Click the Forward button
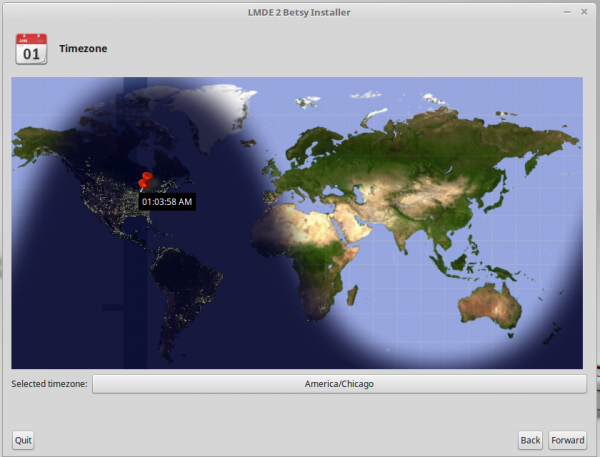The image size is (600, 457). pyautogui.click(x=567, y=440)
